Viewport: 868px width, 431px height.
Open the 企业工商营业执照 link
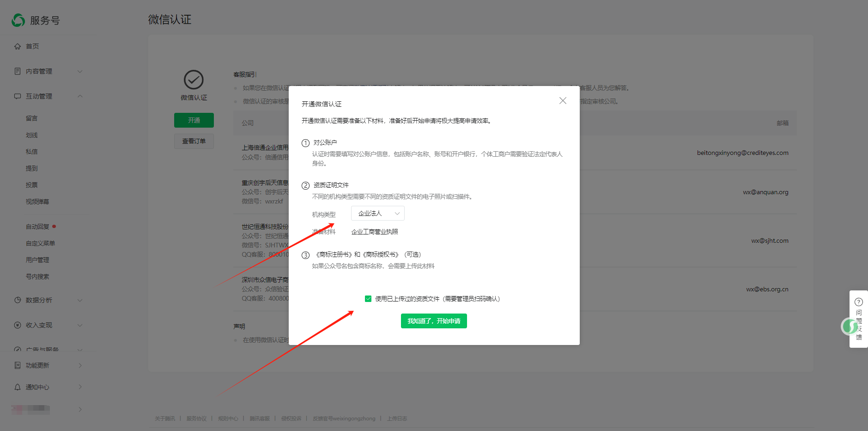(374, 232)
